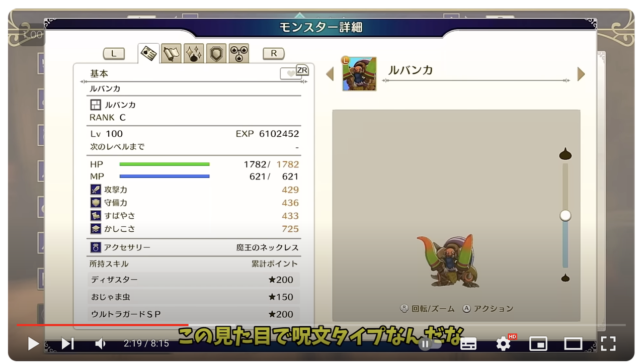
Task: Click the 累計ポイント column header
Action: click(275, 263)
